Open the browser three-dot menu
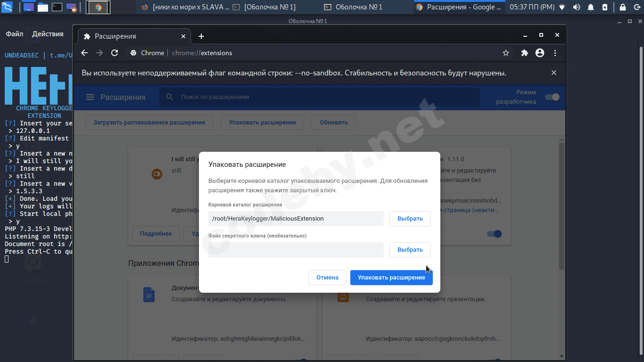This screenshot has width=644, height=362. 555,53
